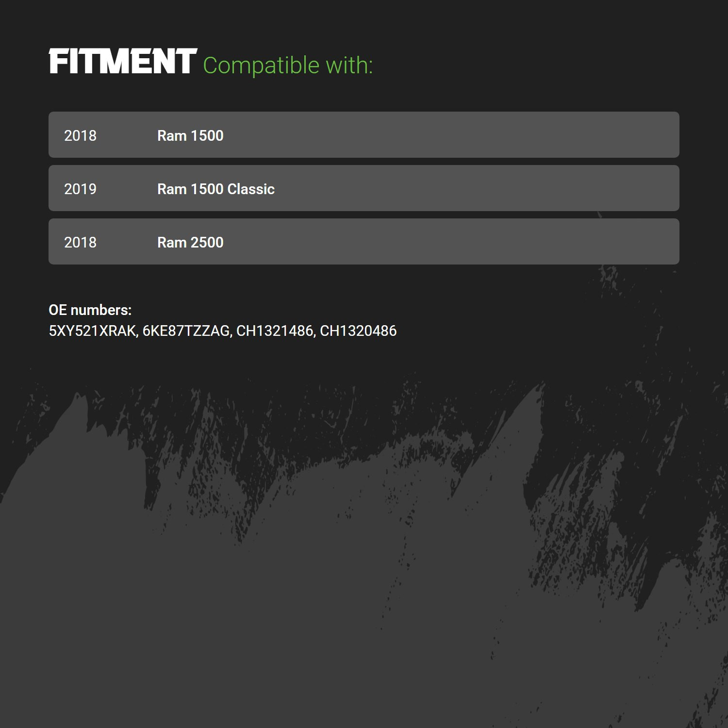Click the 'Ram 1500' model name in first row

click(190, 135)
